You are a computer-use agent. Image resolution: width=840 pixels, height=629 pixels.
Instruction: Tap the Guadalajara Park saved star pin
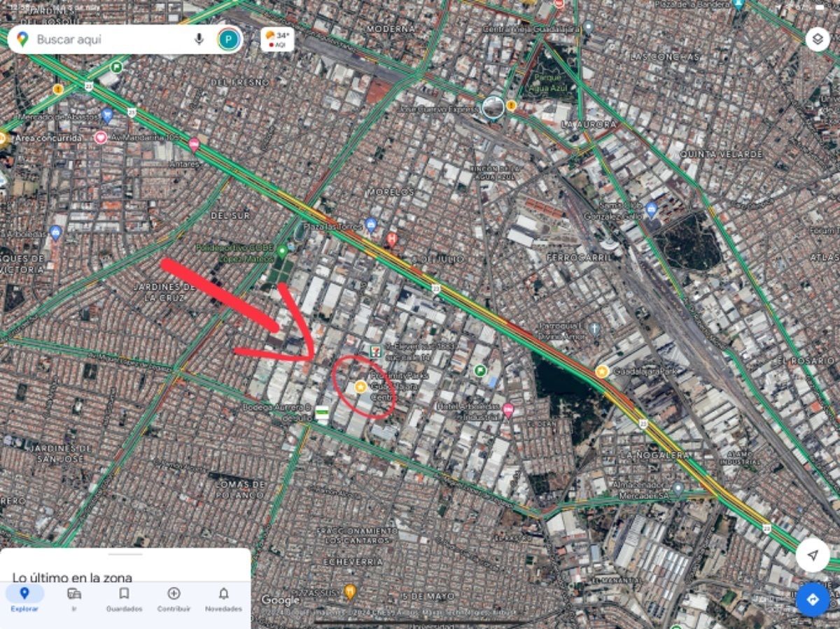click(x=601, y=372)
